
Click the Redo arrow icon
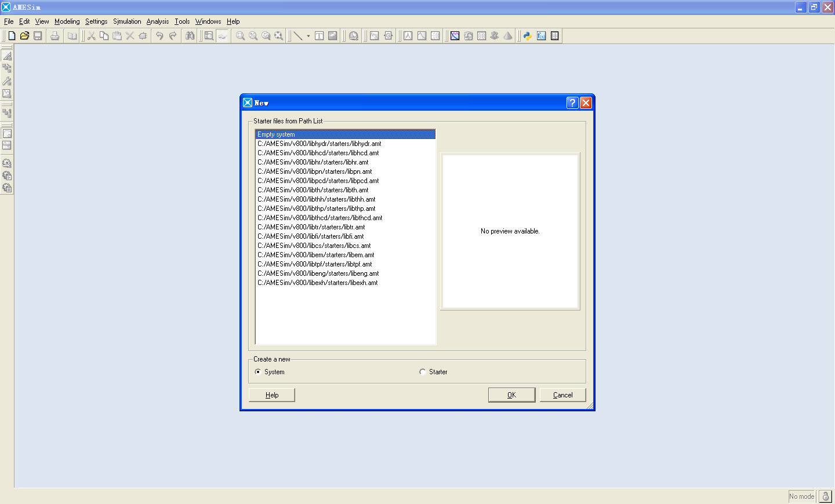pos(173,36)
